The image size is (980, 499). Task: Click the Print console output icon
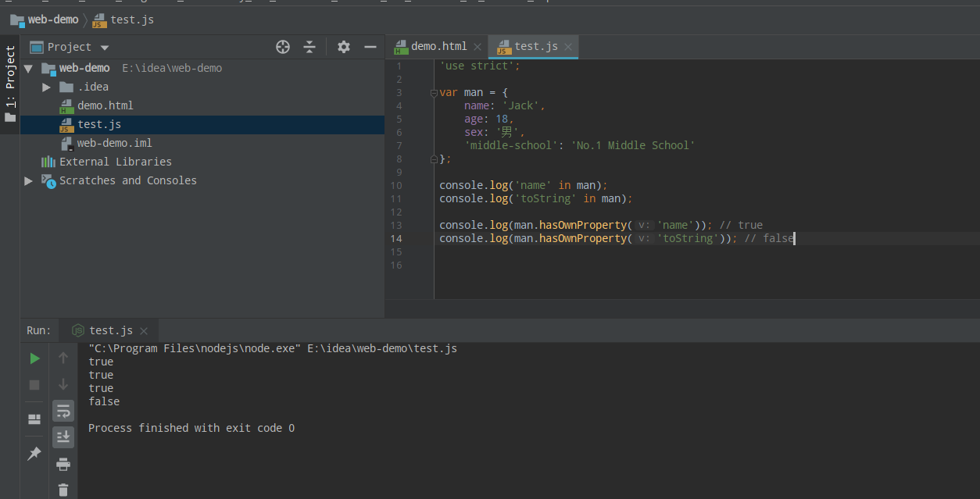(63, 464)
